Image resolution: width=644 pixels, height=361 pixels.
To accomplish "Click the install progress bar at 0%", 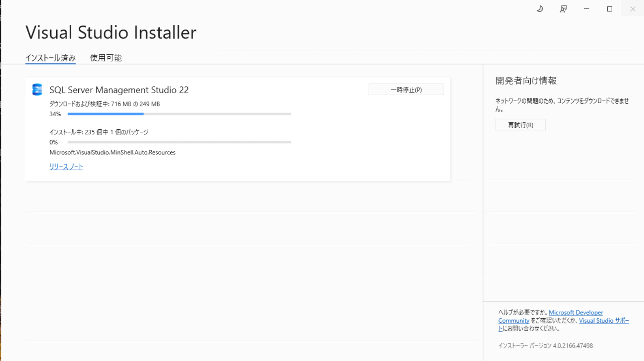I will point(179,142).
